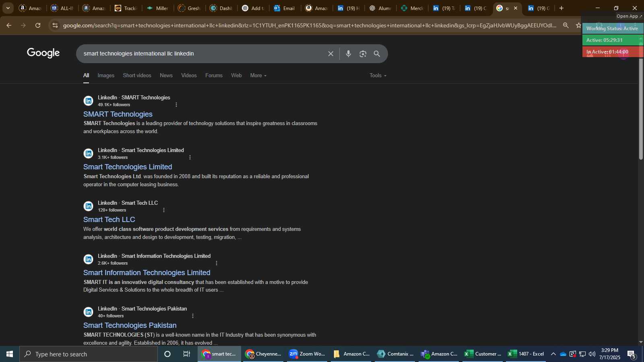
Task: Show hidden system tray icons chevron
Action: (x=553, y=354)
